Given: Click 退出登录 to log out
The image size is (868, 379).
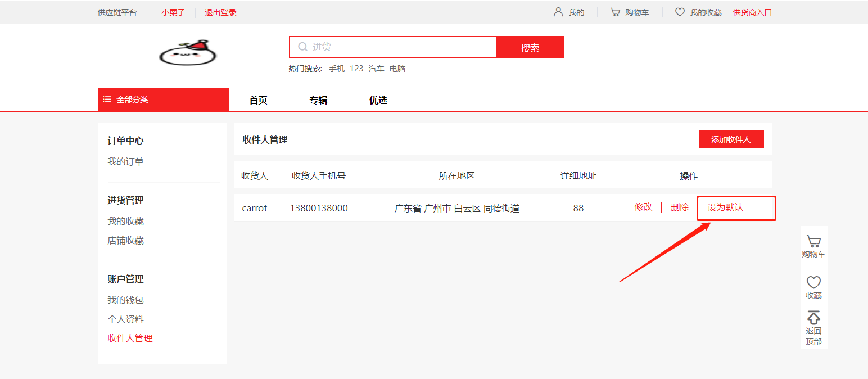Looking at the screenshot, I should [220, 12].
